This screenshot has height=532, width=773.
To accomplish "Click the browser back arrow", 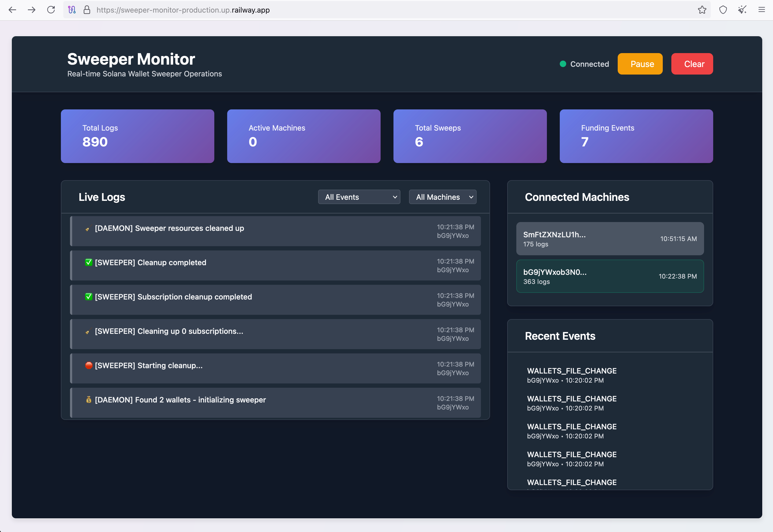I will click(12, 10).
